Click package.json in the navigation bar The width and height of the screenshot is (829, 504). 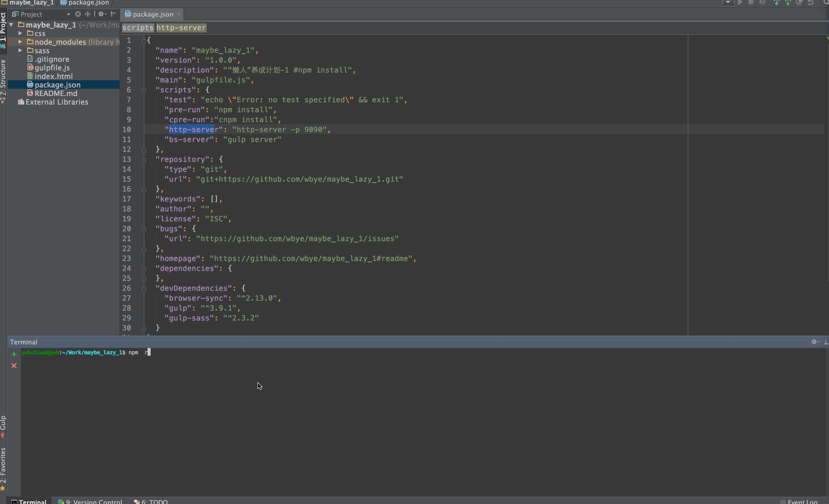(85, 3)
